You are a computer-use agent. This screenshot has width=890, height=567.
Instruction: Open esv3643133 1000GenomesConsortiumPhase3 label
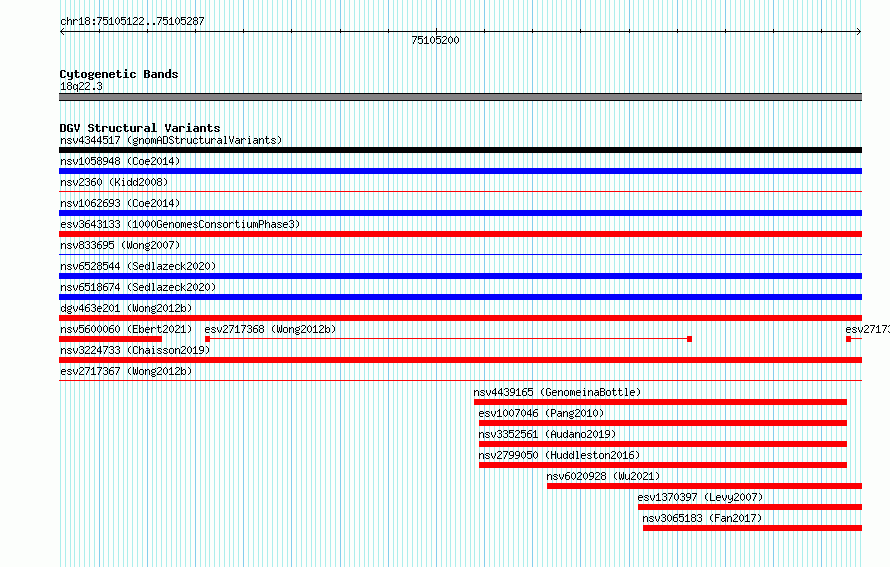click(180, 224)
